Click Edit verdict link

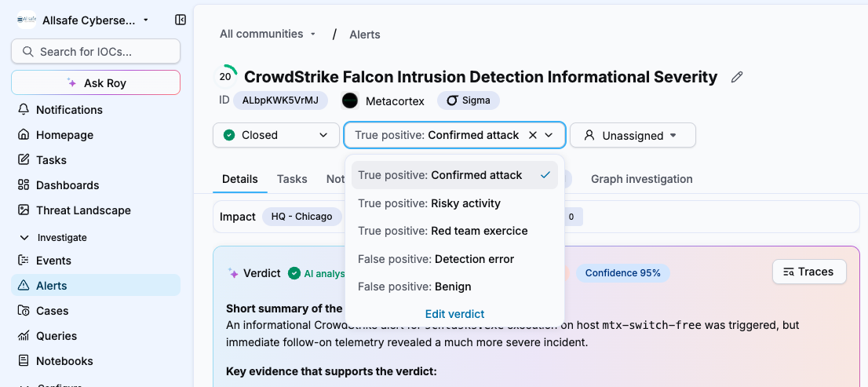(454, 314)
